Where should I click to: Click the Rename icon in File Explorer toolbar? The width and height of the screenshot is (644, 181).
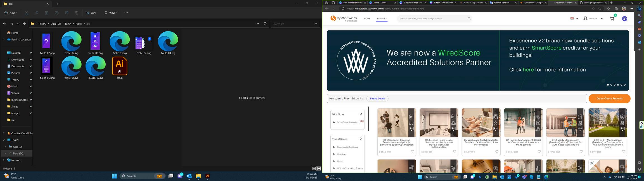click(56, 13)
